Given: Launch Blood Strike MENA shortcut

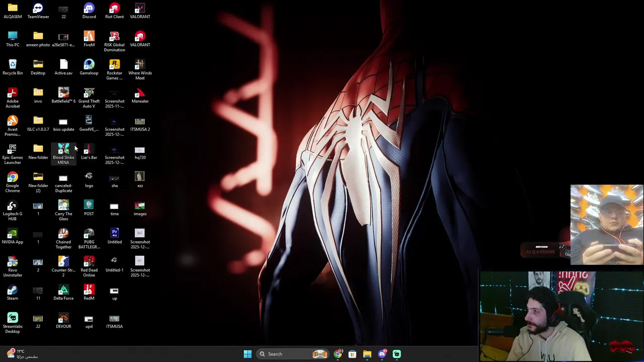Looking at the screenshot, I should [x=63, y=154].
